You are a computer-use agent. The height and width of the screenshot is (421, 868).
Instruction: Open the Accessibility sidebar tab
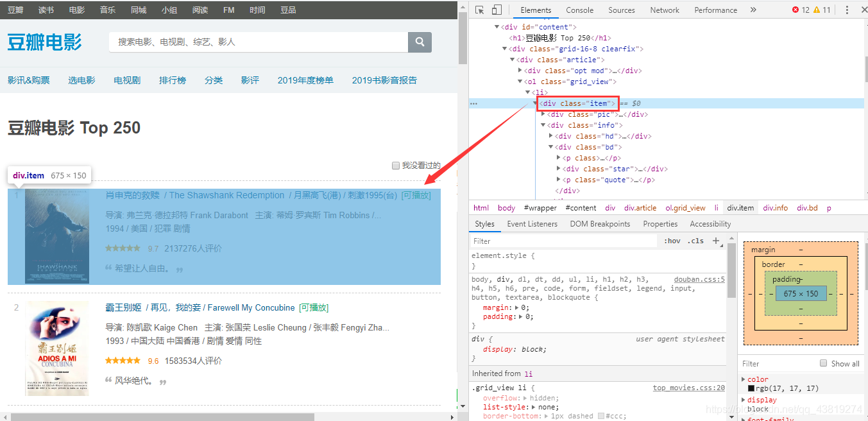pos(710,224)
